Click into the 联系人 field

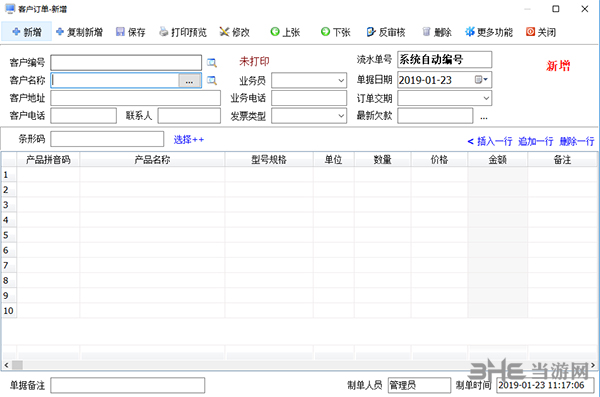click(189, 116)
